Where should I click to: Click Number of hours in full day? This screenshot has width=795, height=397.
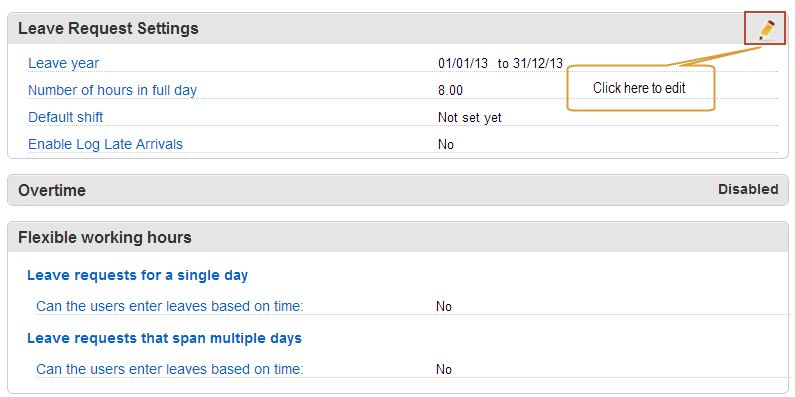(112, 90)
